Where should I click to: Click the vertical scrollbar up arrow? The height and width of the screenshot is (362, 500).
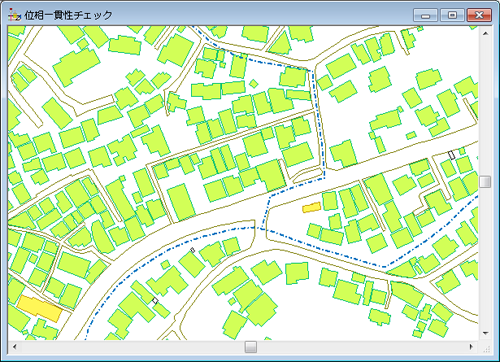485,33
